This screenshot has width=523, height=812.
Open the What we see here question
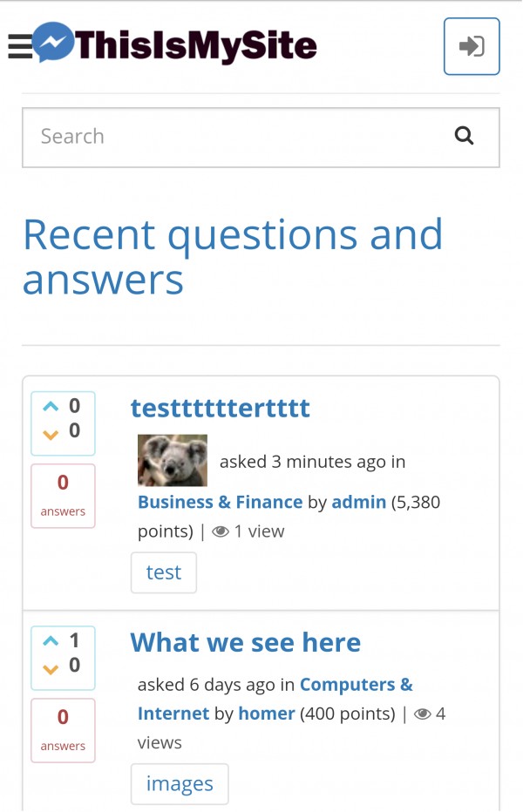coord(245,643)
